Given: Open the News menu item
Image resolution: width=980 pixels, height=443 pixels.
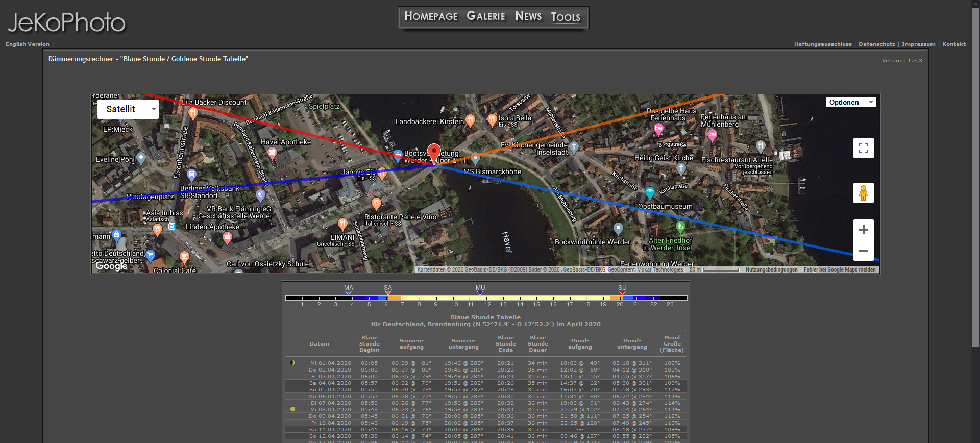Looking at the screenshot, I should [528, 16].
